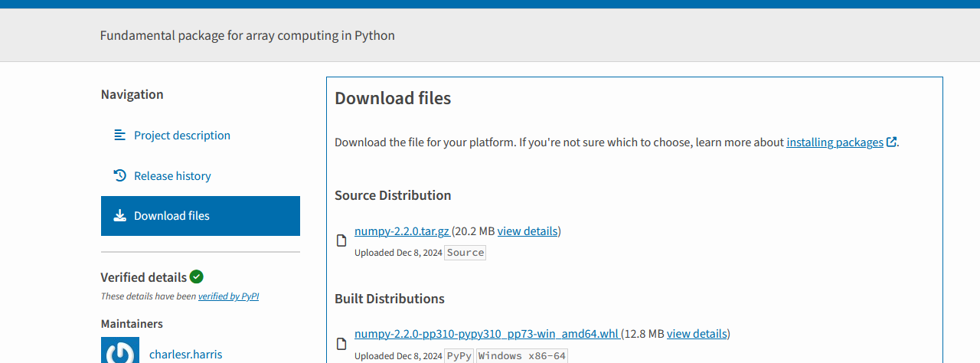Image resolution: width=980 pixels, height=363 pixels.
Task: Open the 'installing packages' help link
Action: [x=835, y=142]
